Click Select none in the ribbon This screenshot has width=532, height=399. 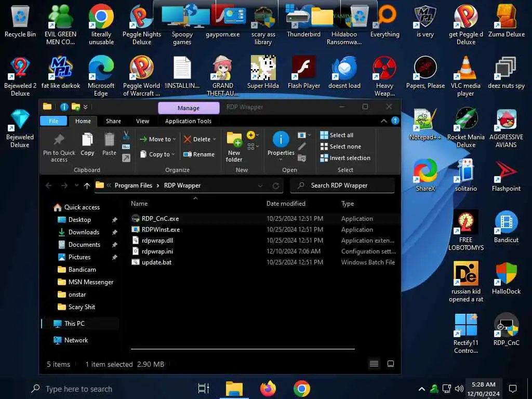pos(341,147)
